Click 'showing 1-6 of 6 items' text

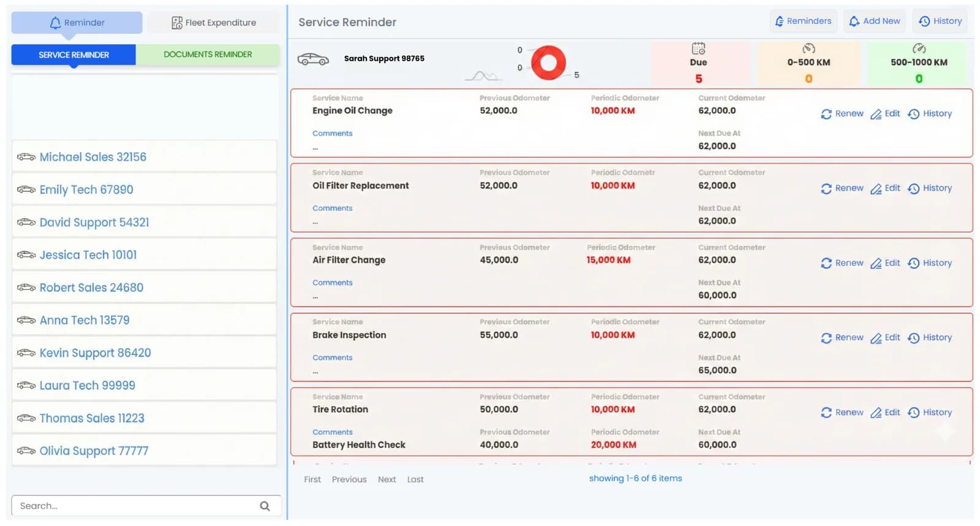click(635, 478)
